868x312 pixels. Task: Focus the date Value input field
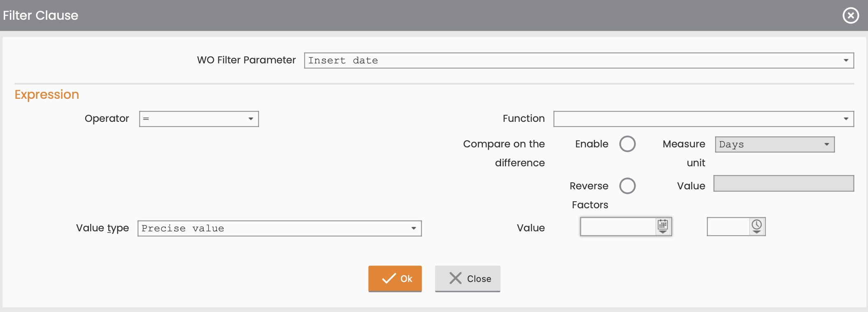[x=618, y=227]
